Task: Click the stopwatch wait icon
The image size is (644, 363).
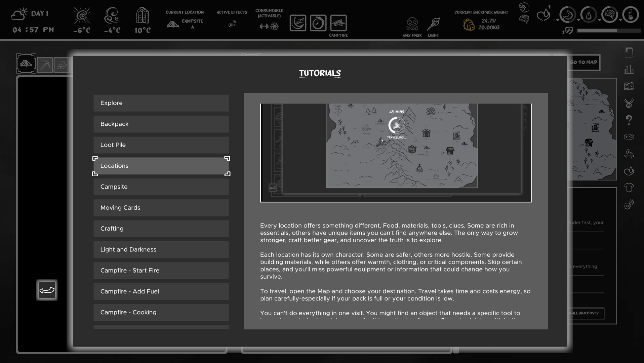Action: [x=318, y=23]
